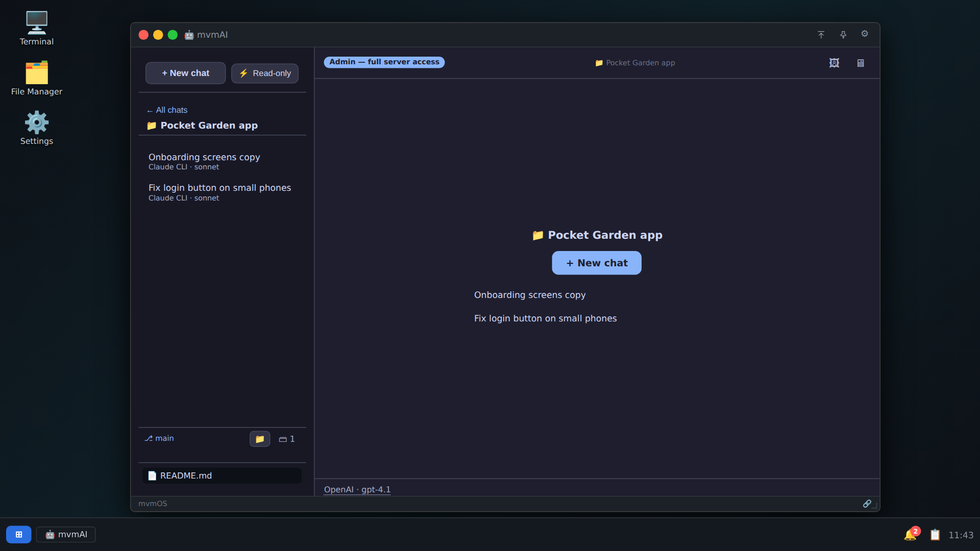The image size is (980, 551).
Task: Click the window resize corner grip
Action: 875,506
